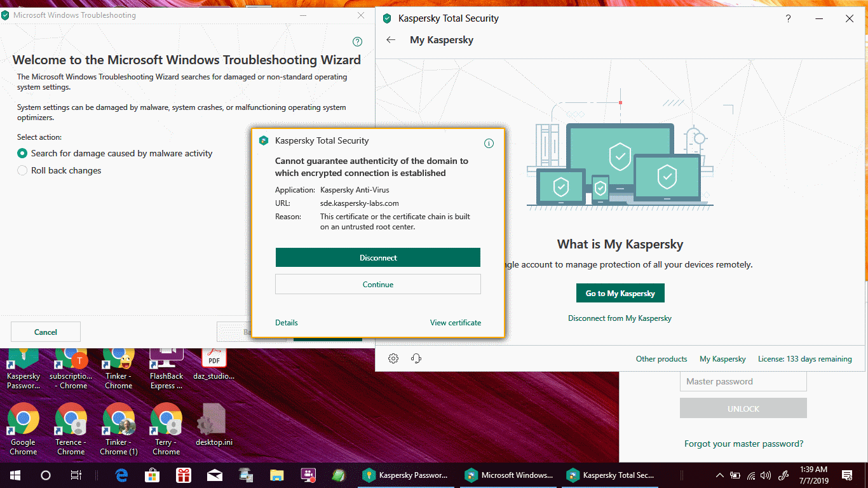Click Disconnect from My Kaspersky link
This screenshot has height=488, width=868.
(620, 318)
